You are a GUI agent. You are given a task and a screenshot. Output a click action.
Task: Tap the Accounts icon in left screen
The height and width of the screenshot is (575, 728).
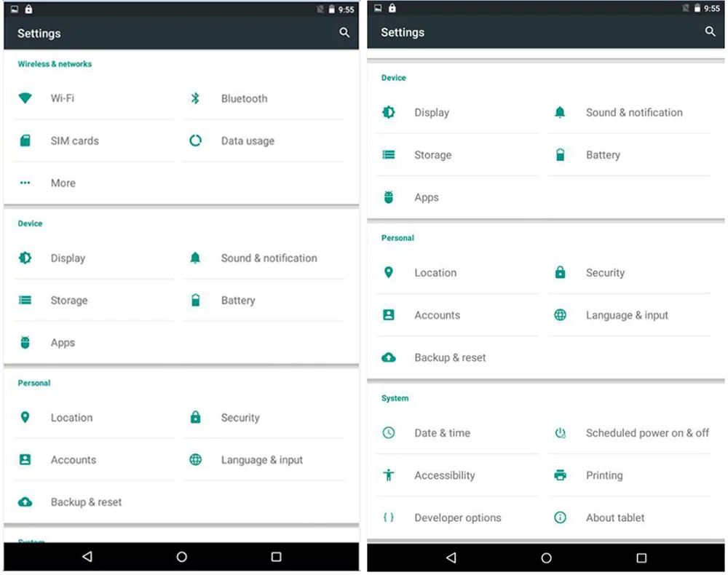click(x=25, y=460)
